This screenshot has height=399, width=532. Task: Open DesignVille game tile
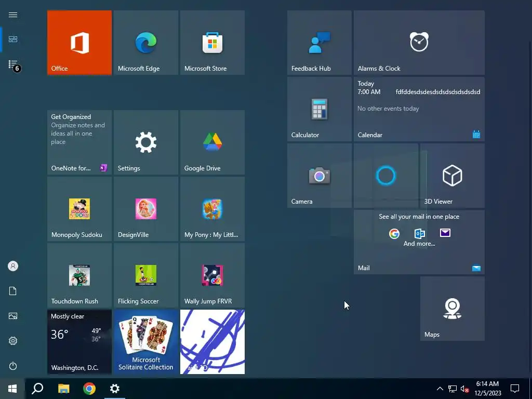pyautogui.click(x=146, y=209)
